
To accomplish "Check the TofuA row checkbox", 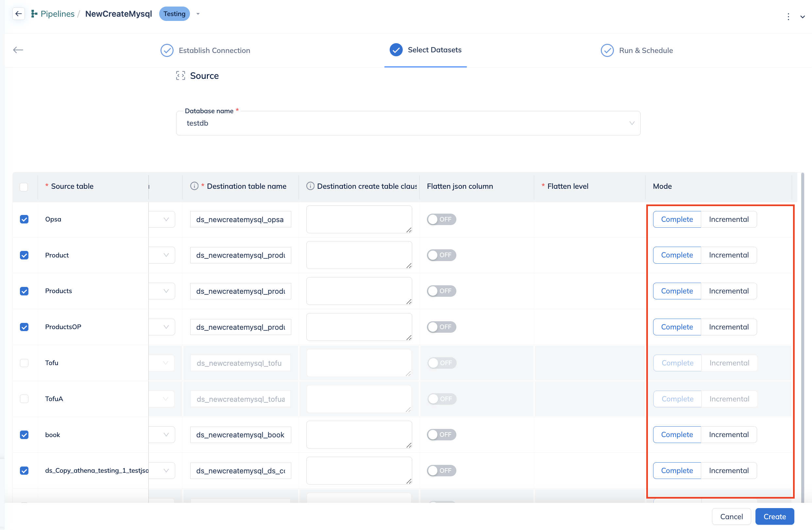I will [24, 398].
